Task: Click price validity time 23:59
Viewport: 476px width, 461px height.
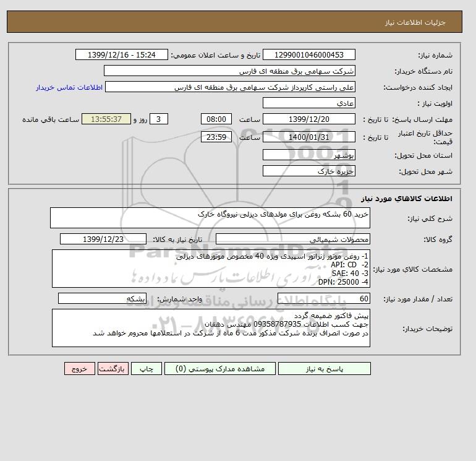Action: point(216,137)
